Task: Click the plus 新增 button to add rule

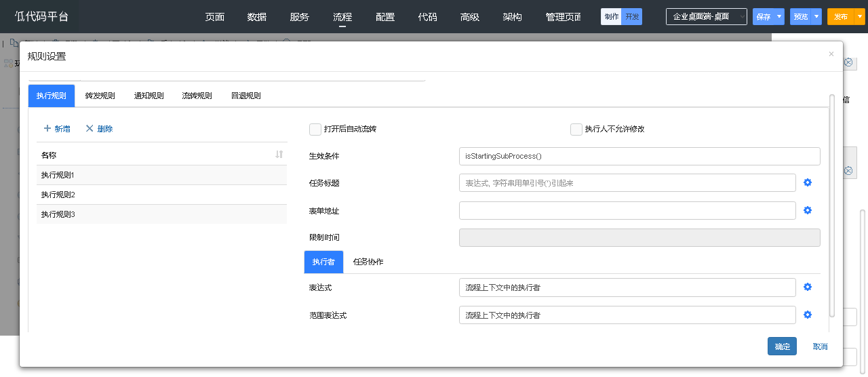Action: pyautogui.click(x=57, y=128)
